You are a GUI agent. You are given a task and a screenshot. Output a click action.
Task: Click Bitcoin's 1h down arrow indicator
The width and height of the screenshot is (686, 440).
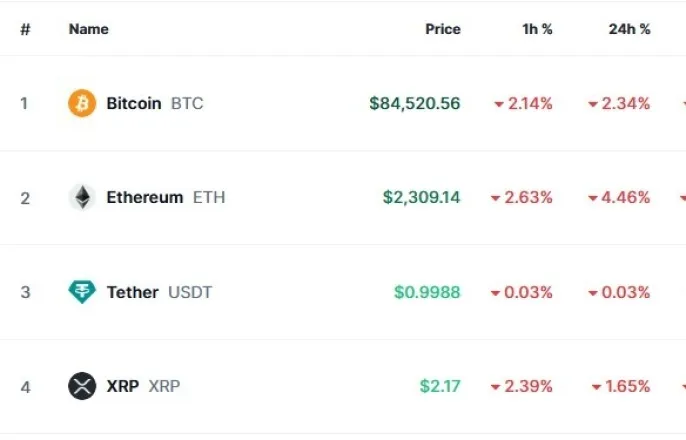coord(499,104)
